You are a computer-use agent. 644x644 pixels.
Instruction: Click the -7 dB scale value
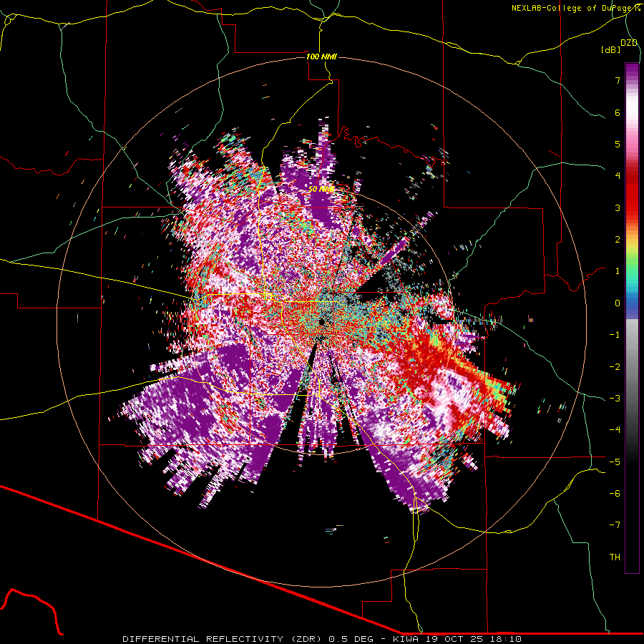click(x=615, y=525)
